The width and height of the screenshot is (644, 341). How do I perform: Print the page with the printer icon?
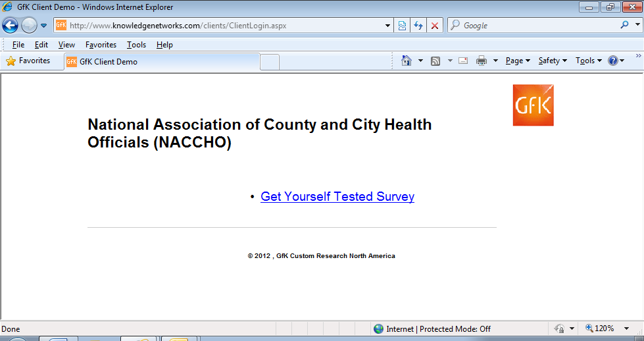point(482,61)
